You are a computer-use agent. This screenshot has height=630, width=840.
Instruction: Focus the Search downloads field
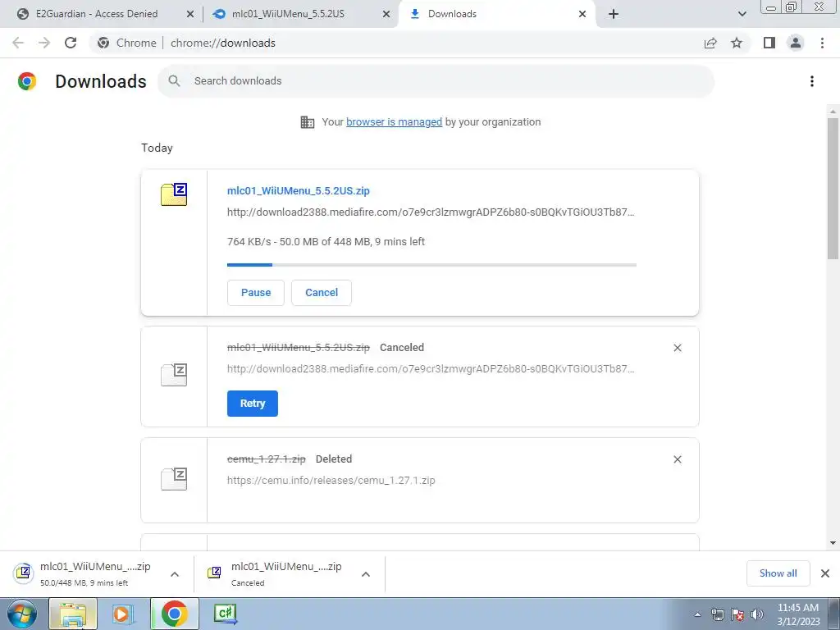[436, 81]
